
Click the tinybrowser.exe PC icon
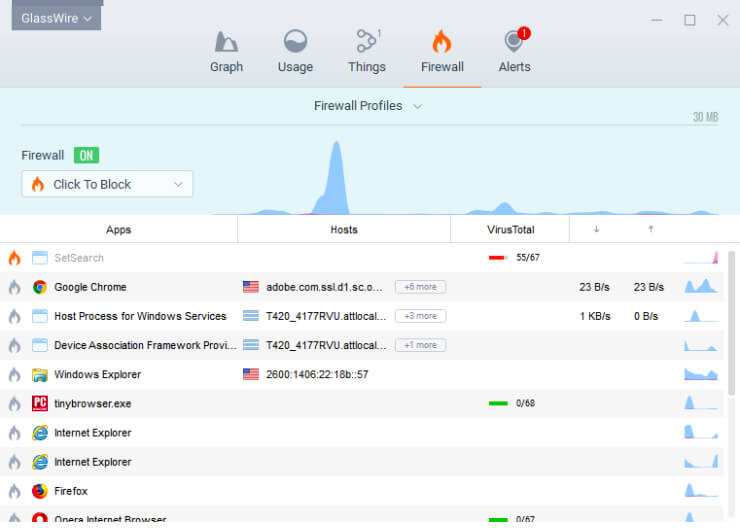coord(40,403)
